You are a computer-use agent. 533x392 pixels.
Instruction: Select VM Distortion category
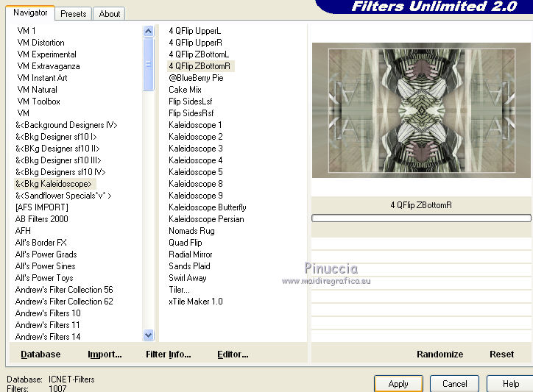coord(40,43)
